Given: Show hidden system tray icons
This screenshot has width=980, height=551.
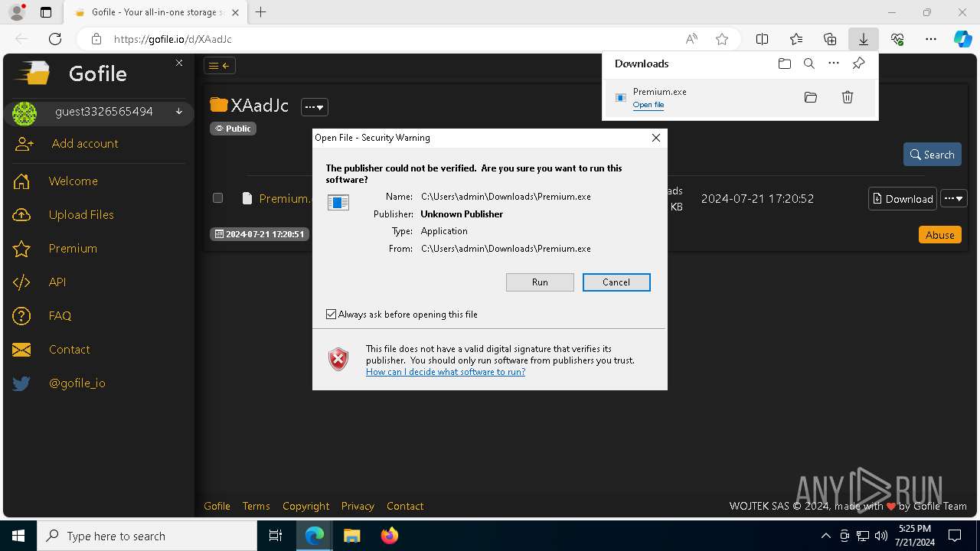Looking at the screenshot, I should 825,536.
